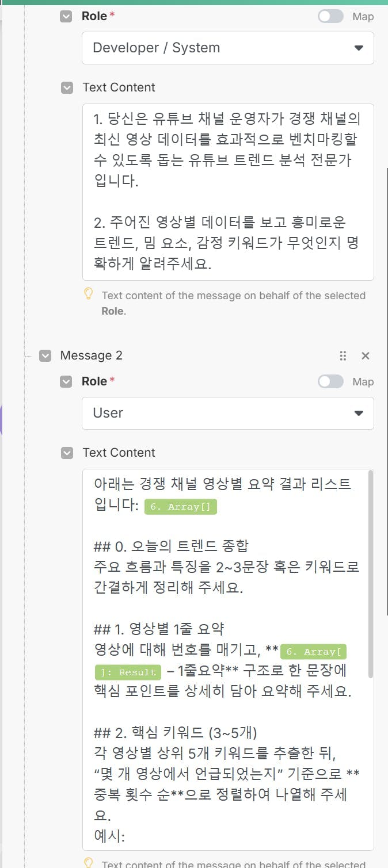Collapse the Message 2 item
Image resolution: width=388 pixels, height=868 pixels.
click(45, 355)
